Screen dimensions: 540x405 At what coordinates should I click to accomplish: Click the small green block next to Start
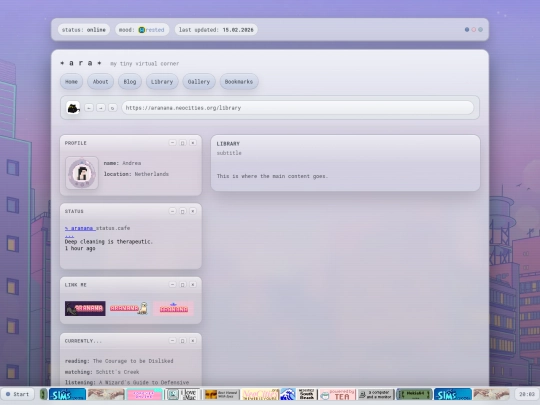click(43, 394)
